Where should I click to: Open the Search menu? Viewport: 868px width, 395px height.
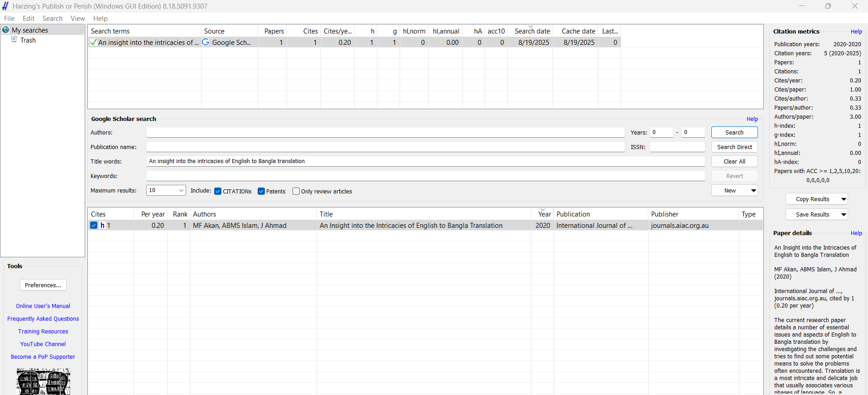[x=53, y=19]
